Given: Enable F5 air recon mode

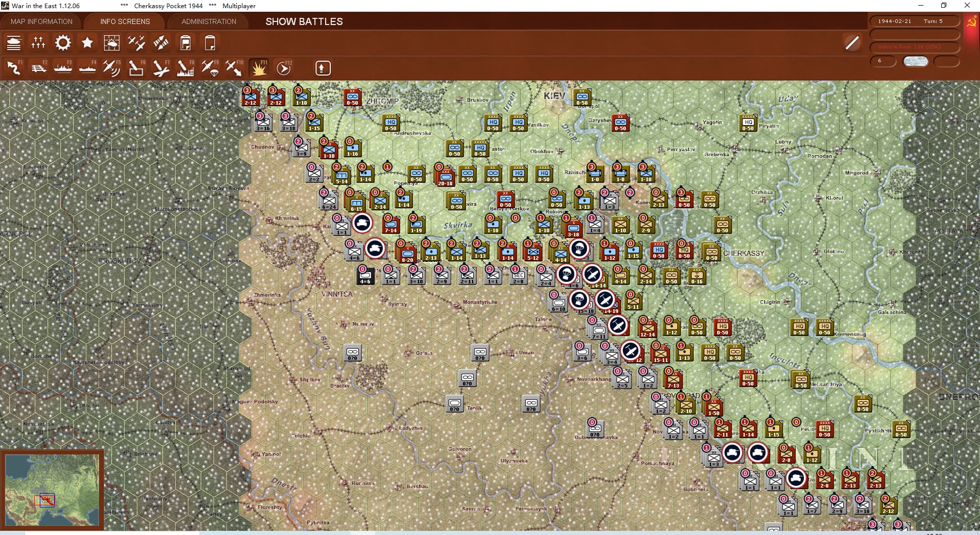Looking at the screenshot, I should [112, 68].
